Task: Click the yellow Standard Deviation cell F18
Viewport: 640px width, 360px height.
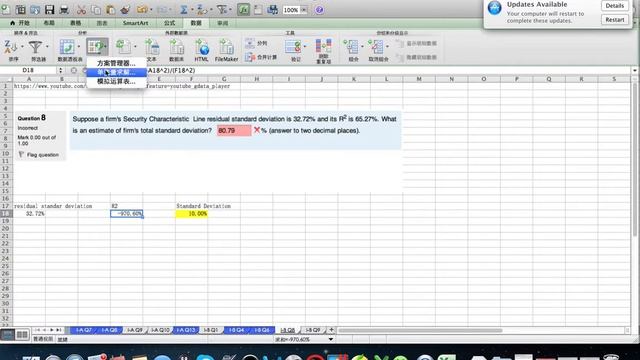Action: [191, 213]
